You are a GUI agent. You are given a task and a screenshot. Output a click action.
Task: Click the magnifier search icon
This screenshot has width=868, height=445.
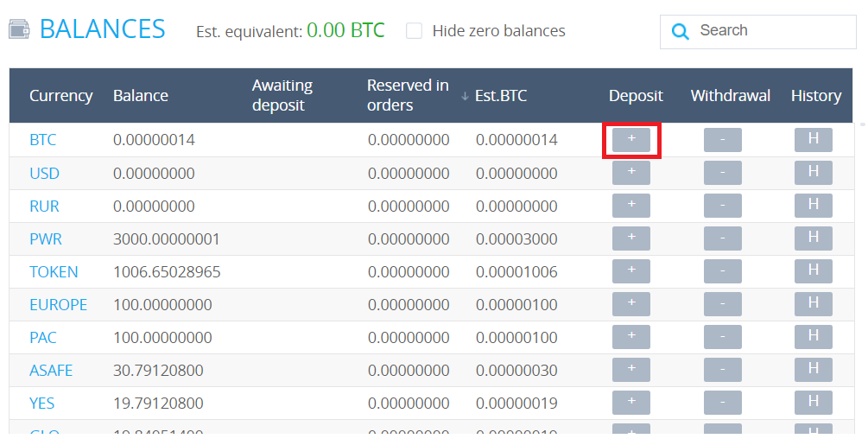tap(681, 32)
